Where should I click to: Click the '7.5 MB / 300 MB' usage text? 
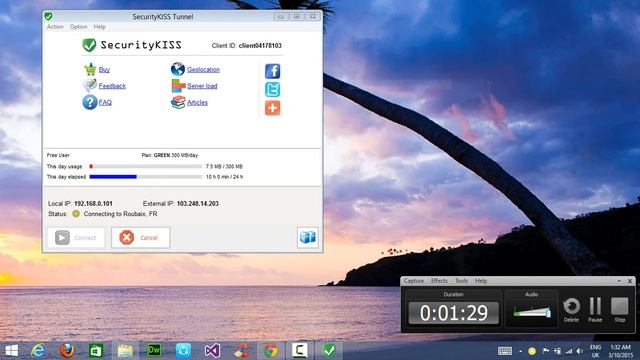click(224, 167)
